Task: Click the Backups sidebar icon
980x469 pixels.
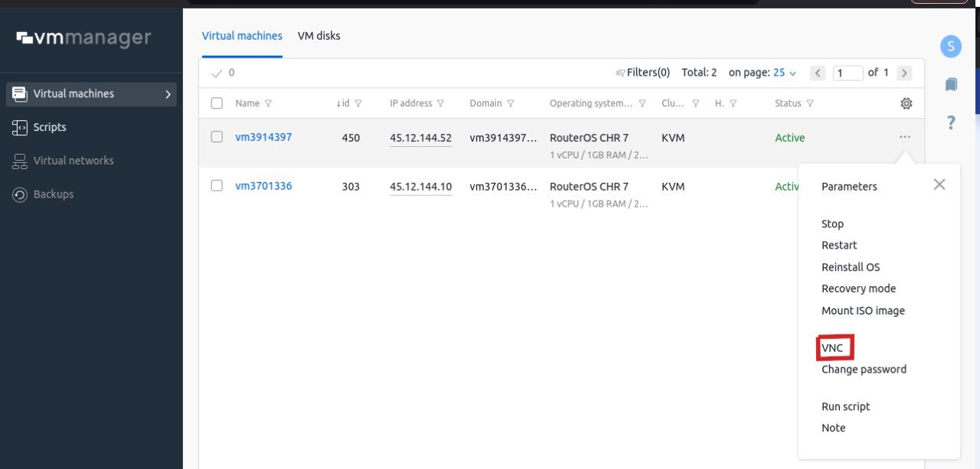Action: [x=20, y=194]
